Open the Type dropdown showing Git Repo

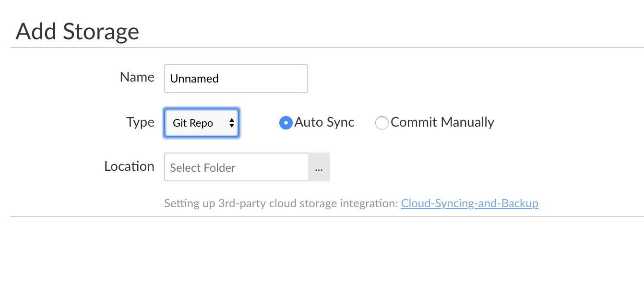(x=202, y=123)
